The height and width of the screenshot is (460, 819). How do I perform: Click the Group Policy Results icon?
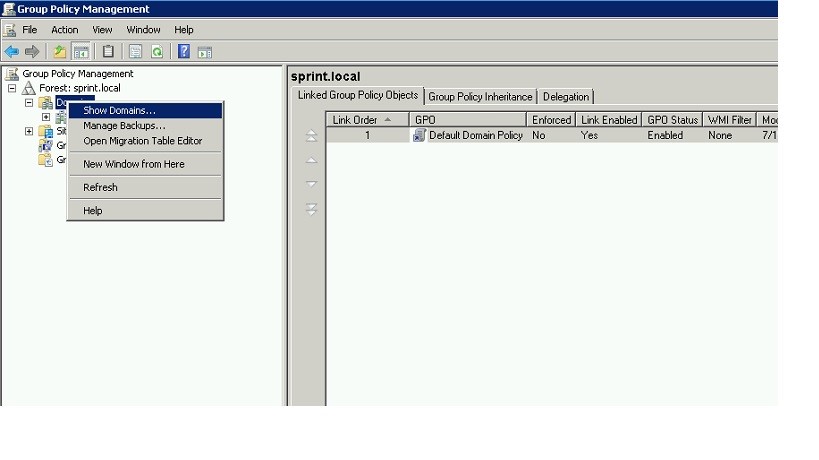coord(45,159)
